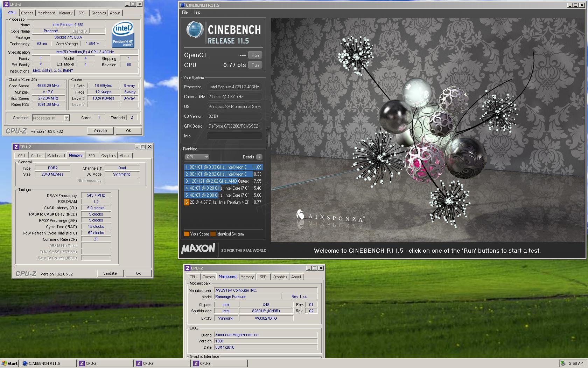Click Validate in the top CPU-Z window
The width and height of the screenshot is (588, 368).
coord(100,131)
